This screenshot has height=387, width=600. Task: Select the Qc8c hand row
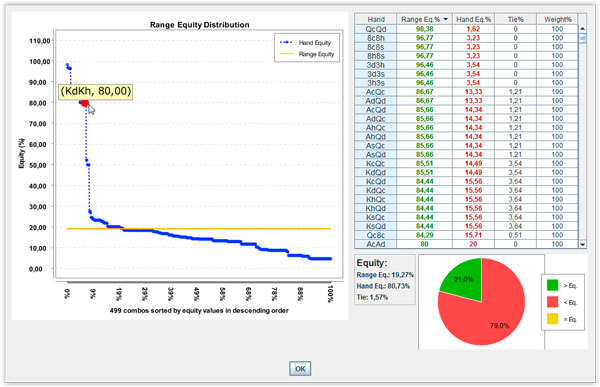click(x=466, y=235)
